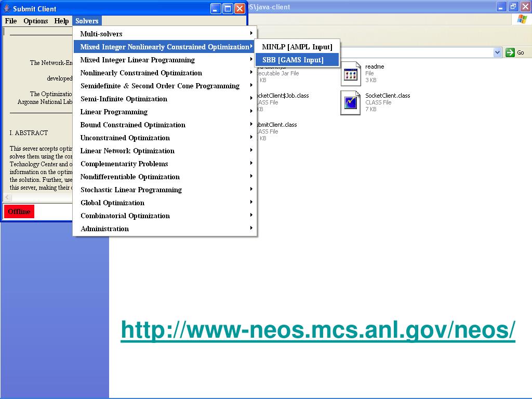The image size is (532, 399).
Task: Open Linear Programming submenu
Action: coord(165,112)
